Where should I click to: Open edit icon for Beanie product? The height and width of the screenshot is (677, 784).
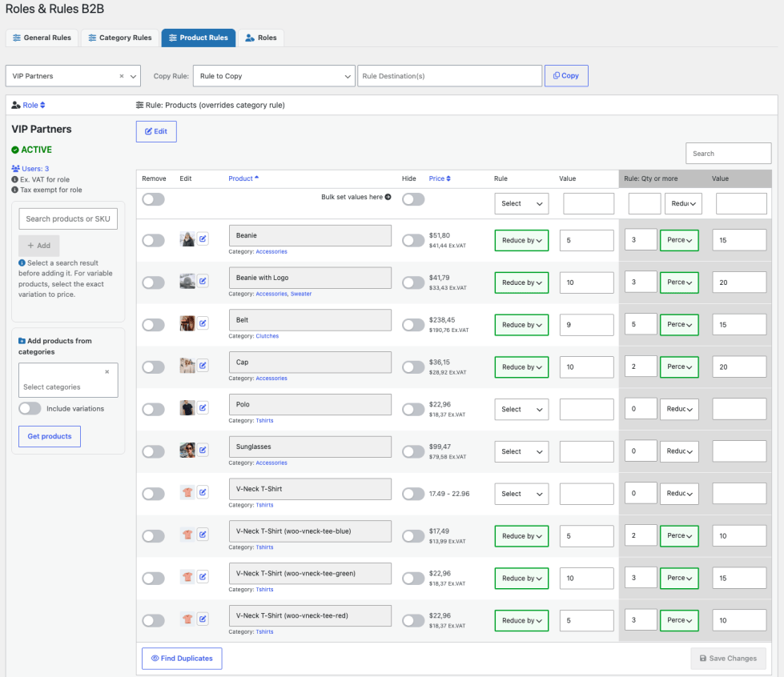pyautogui.click(x=203, y=238)
